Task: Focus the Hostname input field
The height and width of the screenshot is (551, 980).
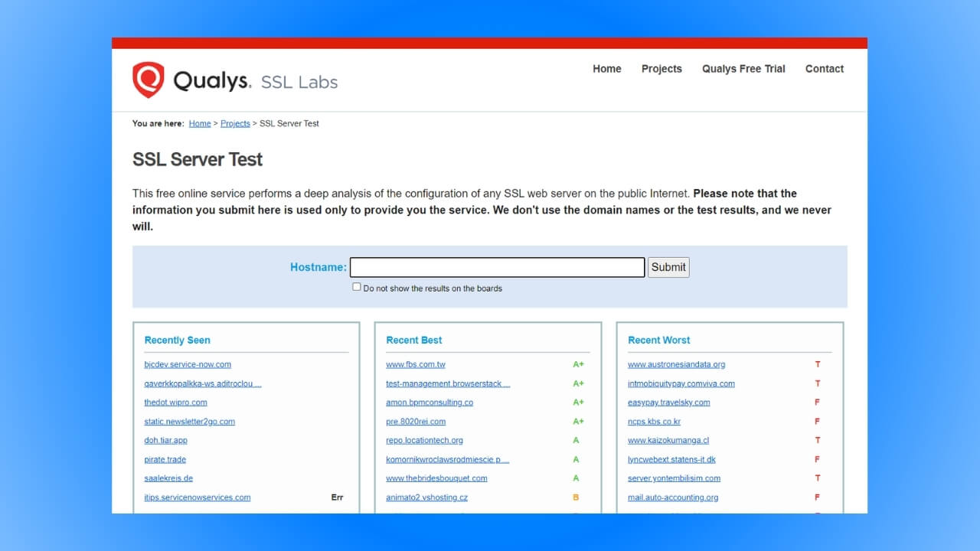Action: pyautogui.click(x=498, y=267)
